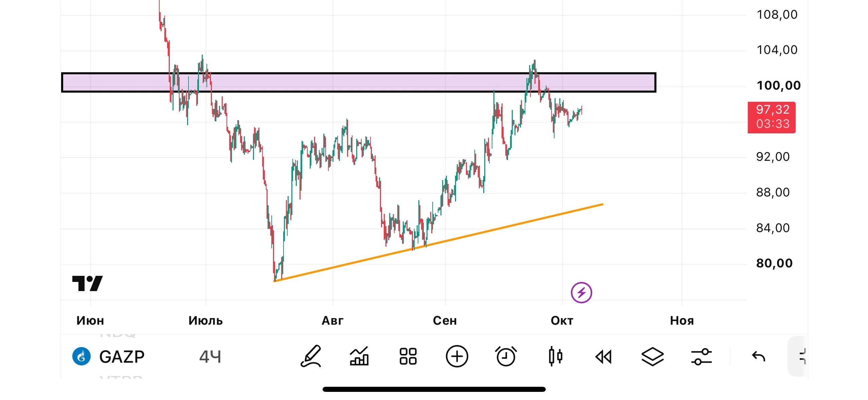Open the indicators chart icon
The width and height of the screenshot is (868, 400).
[x=359, y=356]
